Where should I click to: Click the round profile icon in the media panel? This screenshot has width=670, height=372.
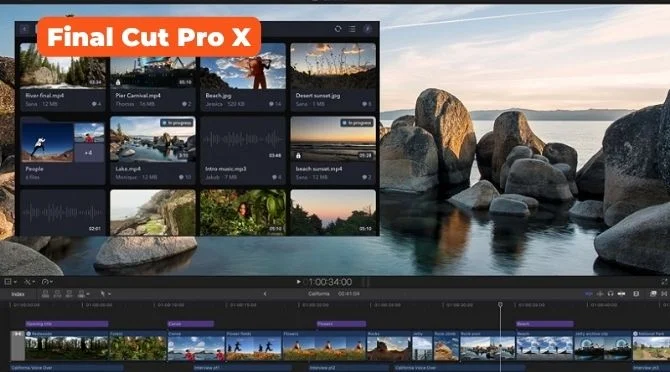click(367, 29)
